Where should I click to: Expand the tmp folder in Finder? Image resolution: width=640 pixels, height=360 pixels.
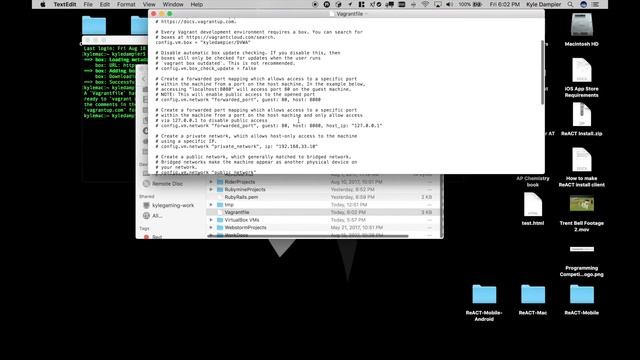[211, 204]
